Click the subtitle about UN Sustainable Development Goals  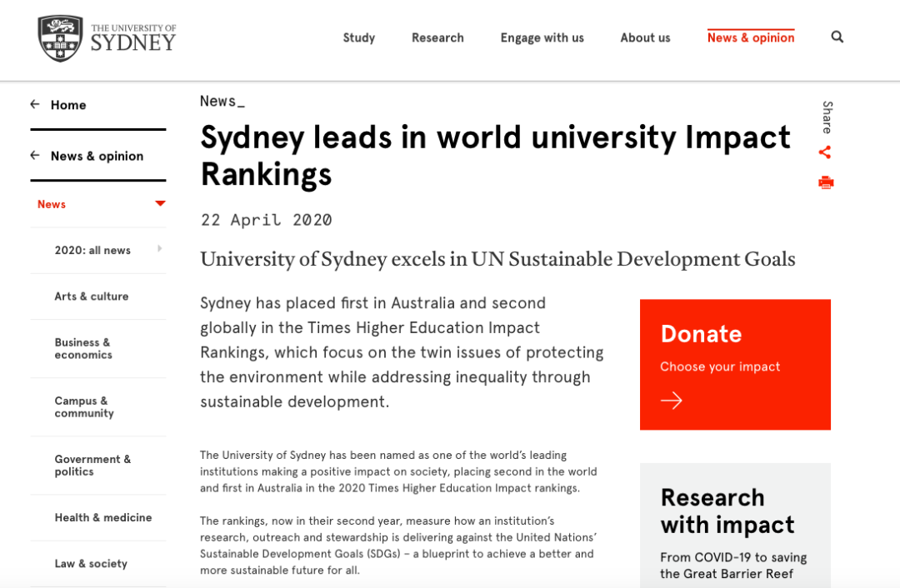497,259
